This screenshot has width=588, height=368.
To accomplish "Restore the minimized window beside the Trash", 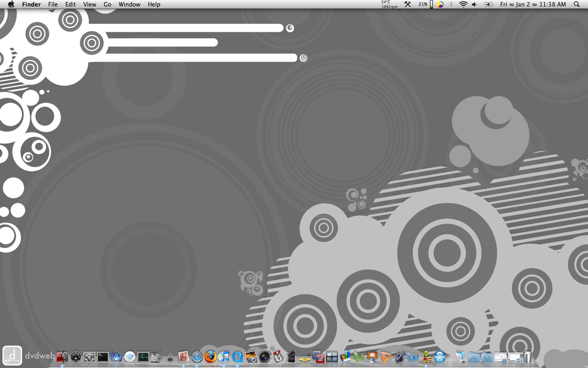I will click(x=514, y=357).
